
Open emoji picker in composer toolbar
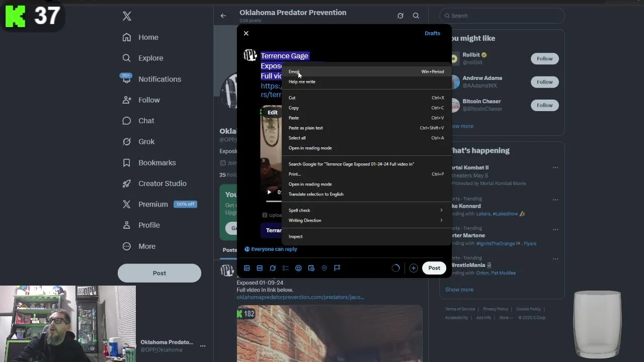298,268
